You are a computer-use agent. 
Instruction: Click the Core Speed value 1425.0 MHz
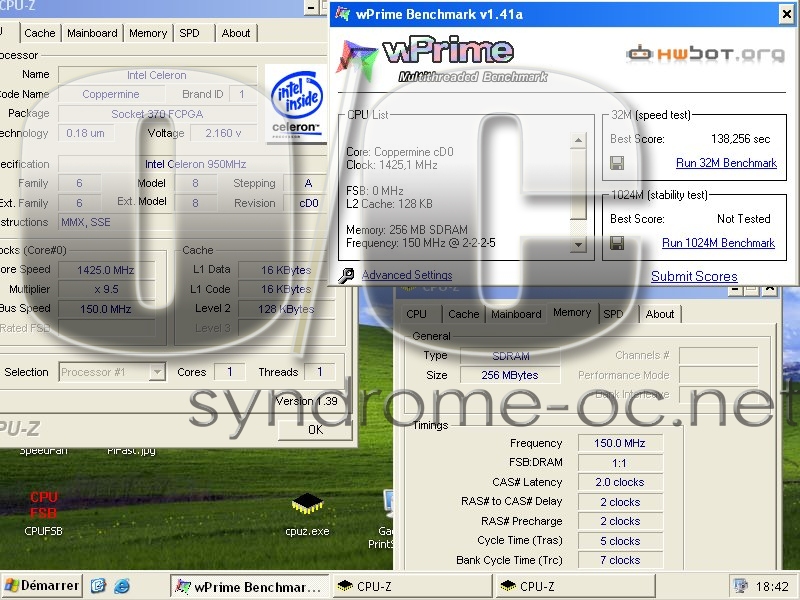[106, 270]
